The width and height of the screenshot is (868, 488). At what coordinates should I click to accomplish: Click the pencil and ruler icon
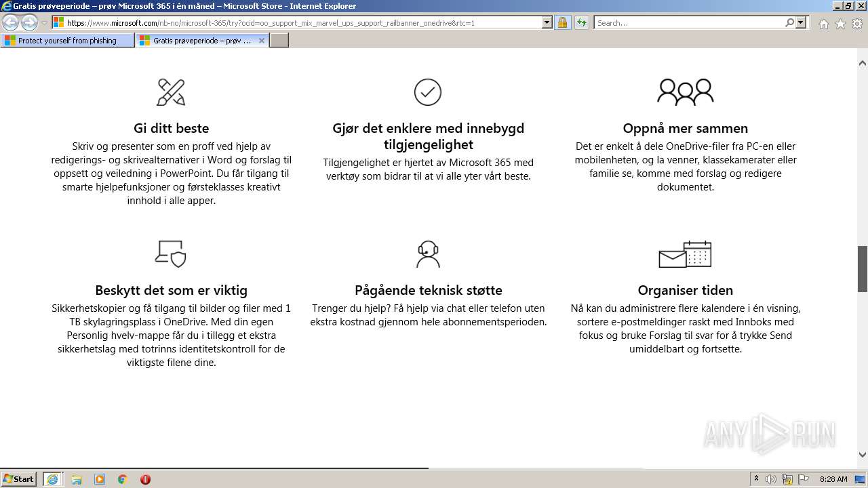pyautogui.click(x=171, y=92)
